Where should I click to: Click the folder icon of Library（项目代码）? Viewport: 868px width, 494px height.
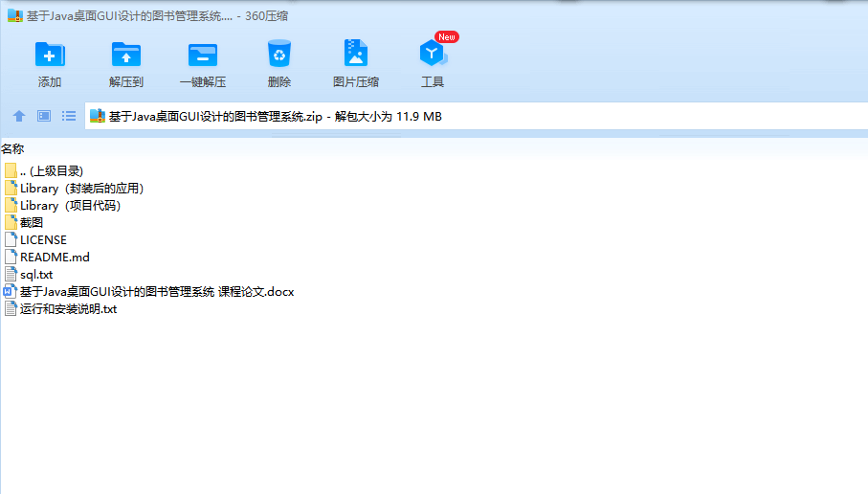pyautogui.click(x=11, y=206)
